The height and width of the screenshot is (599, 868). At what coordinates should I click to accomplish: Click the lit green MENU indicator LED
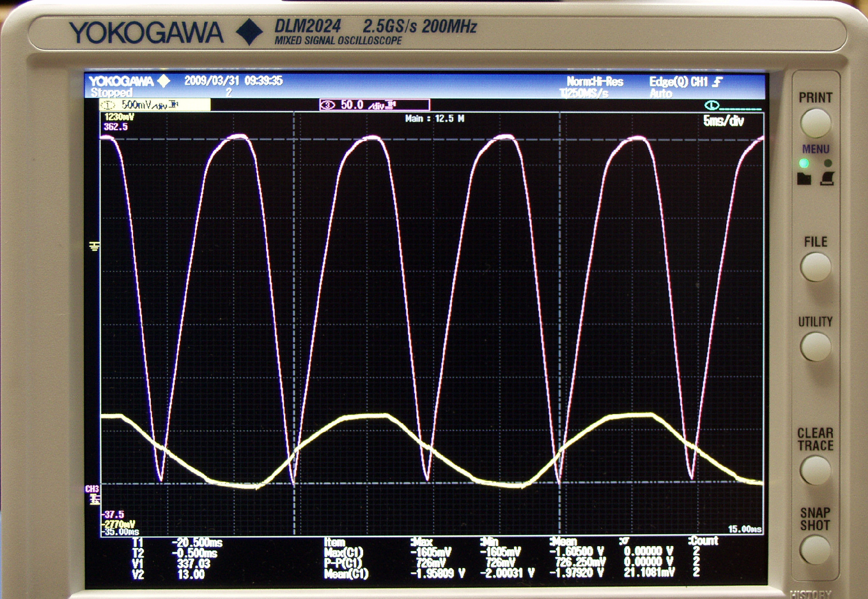pos(804,163)
